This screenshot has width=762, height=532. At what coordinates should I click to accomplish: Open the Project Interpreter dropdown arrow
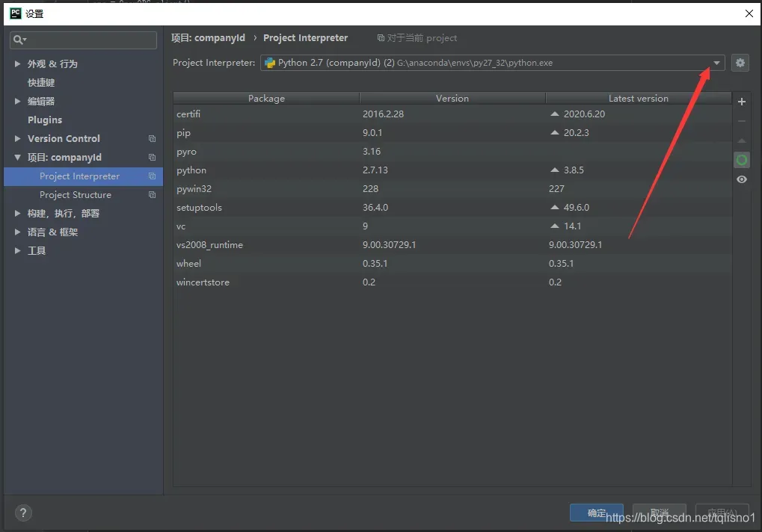pos(716,63)
